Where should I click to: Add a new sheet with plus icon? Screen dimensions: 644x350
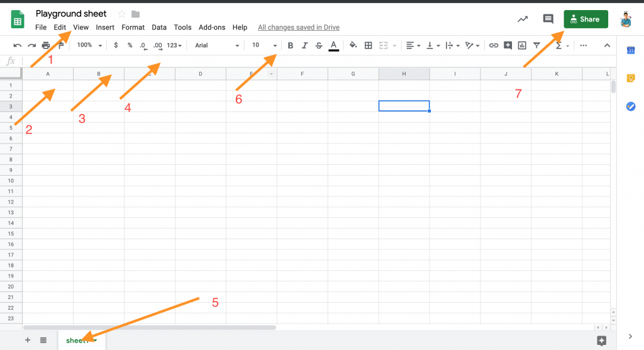coord(28,340)
